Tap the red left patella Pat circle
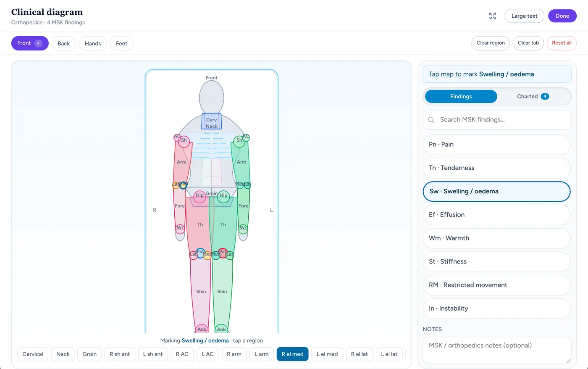The image size is (588, 369). [x=223, y=253]
